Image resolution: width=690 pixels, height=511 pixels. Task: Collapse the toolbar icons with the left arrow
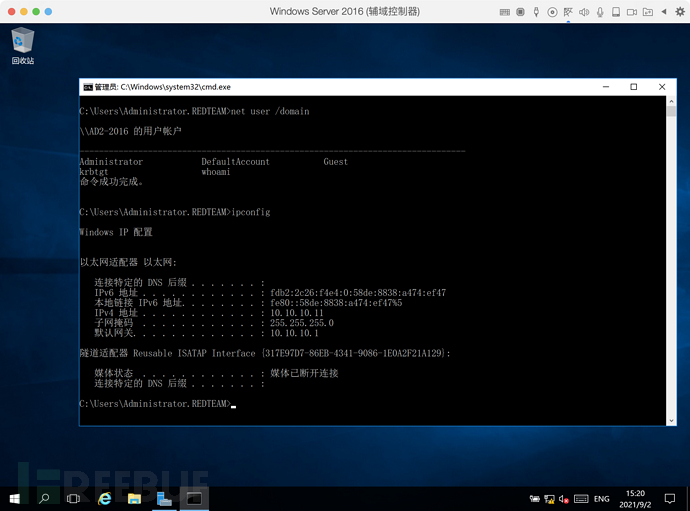pyautogui.click(x=664, y=11)
